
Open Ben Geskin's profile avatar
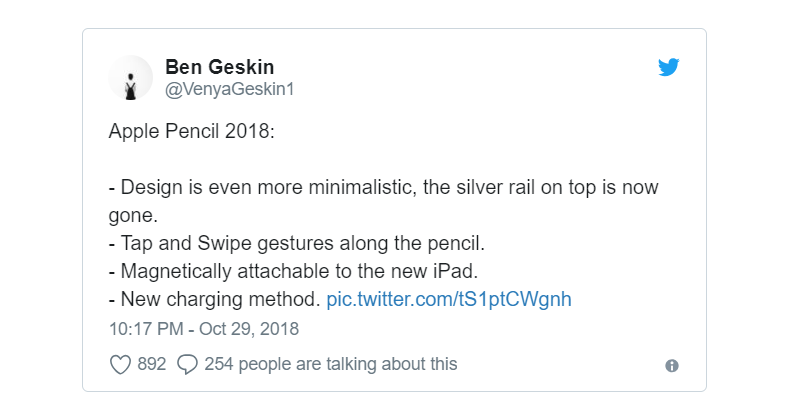point(131,78)
